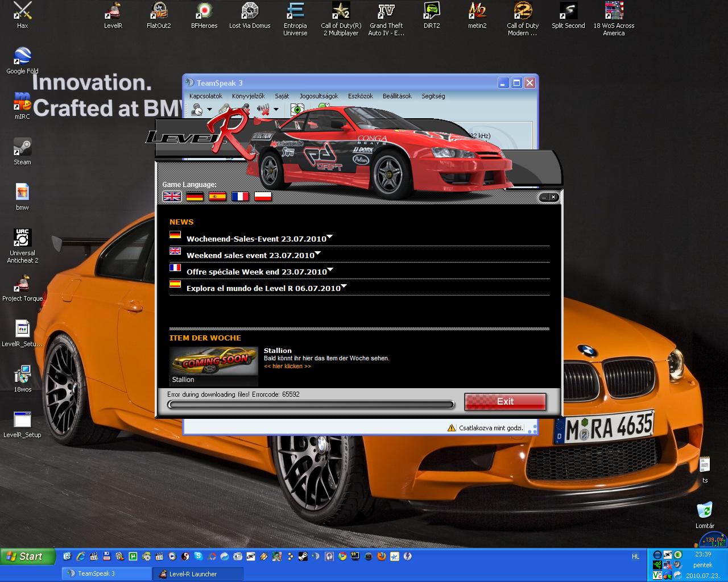Open TeamSpeak connect icon dropdown arrow
Viewport: 728px width, 582px height.
[x=209, y=110]
